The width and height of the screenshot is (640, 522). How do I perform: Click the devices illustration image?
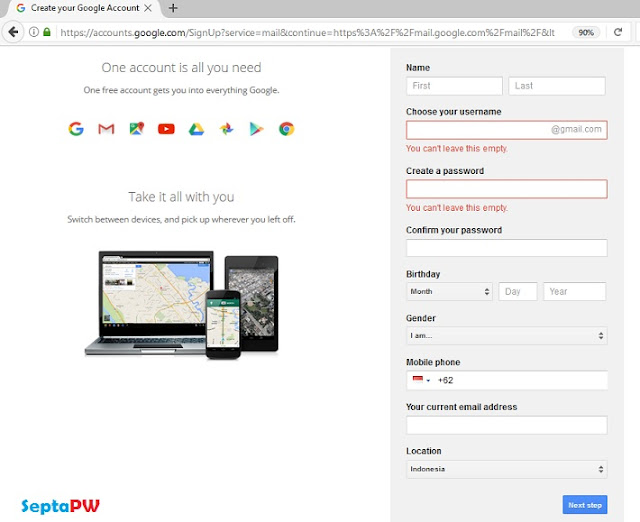tap(182, 305)
